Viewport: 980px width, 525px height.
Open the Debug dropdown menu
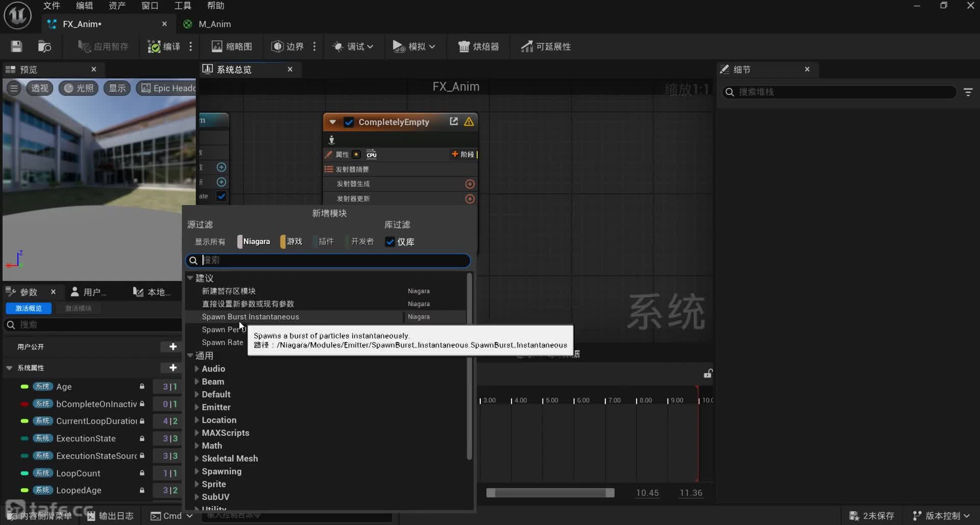point(353,46)
